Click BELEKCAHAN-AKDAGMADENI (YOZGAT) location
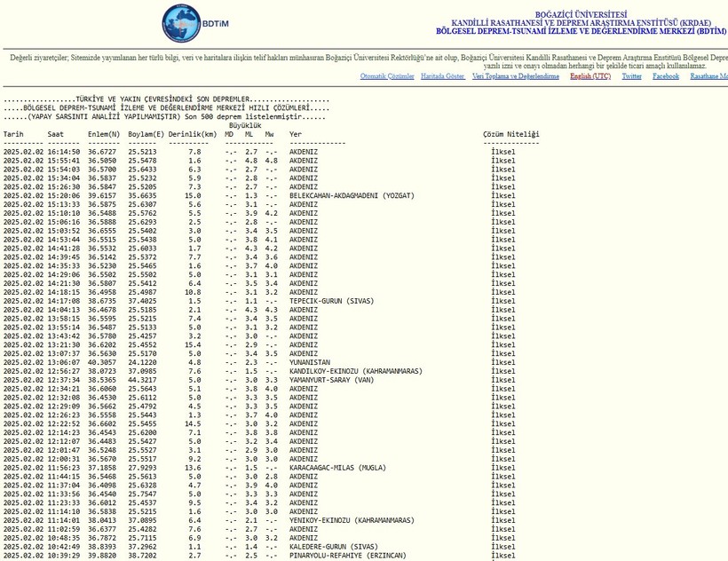 [352, 195]
